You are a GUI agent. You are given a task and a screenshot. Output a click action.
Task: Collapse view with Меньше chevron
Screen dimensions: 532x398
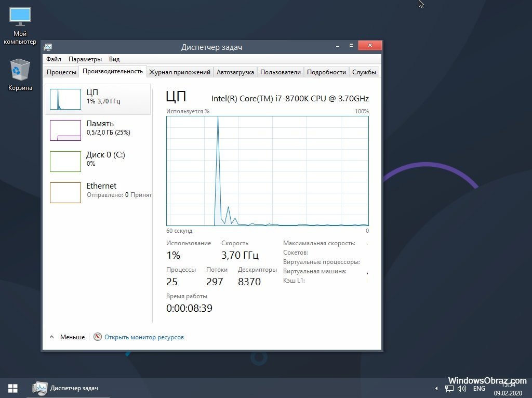[51, 337]
